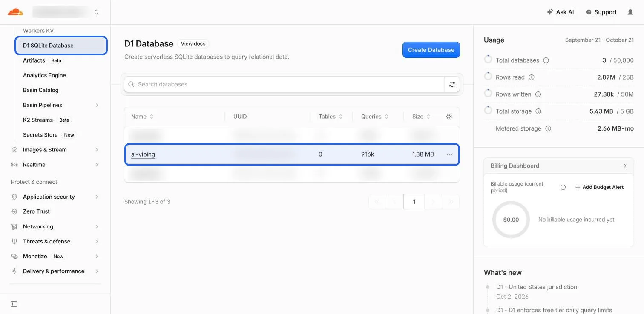Click the 9.16k queries cell
644x314 pixels.
click(368, 154)
